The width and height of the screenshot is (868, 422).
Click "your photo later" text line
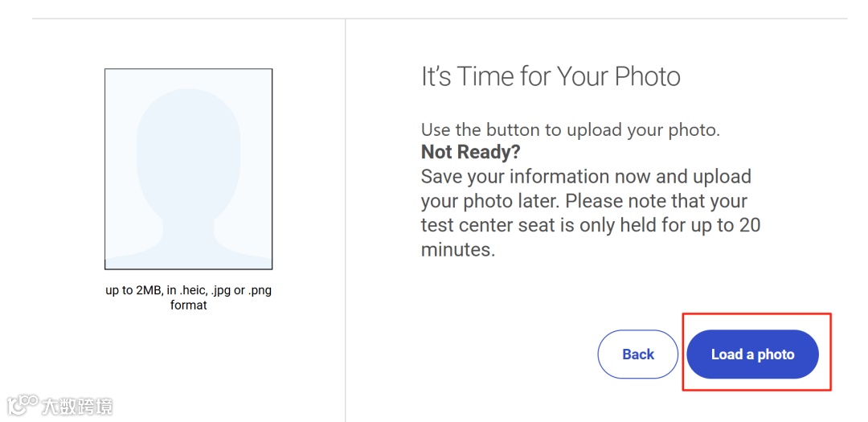(584, 201)
